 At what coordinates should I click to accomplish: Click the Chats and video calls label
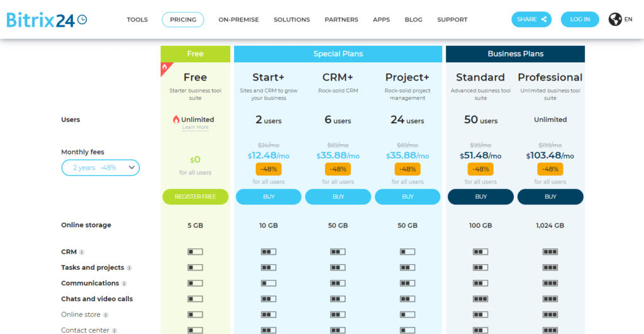97,299
